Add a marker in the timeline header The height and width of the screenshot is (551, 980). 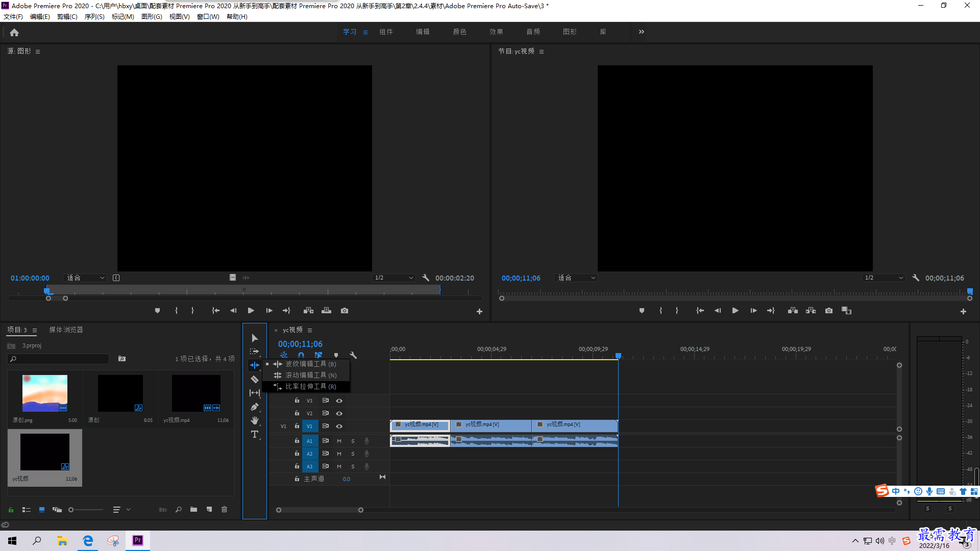click(x=336, y=355)
